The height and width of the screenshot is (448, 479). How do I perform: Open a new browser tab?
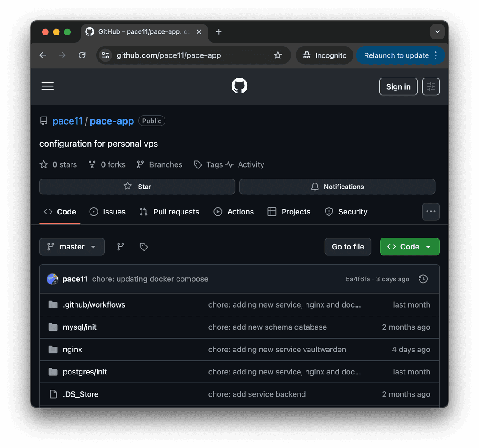219,32
